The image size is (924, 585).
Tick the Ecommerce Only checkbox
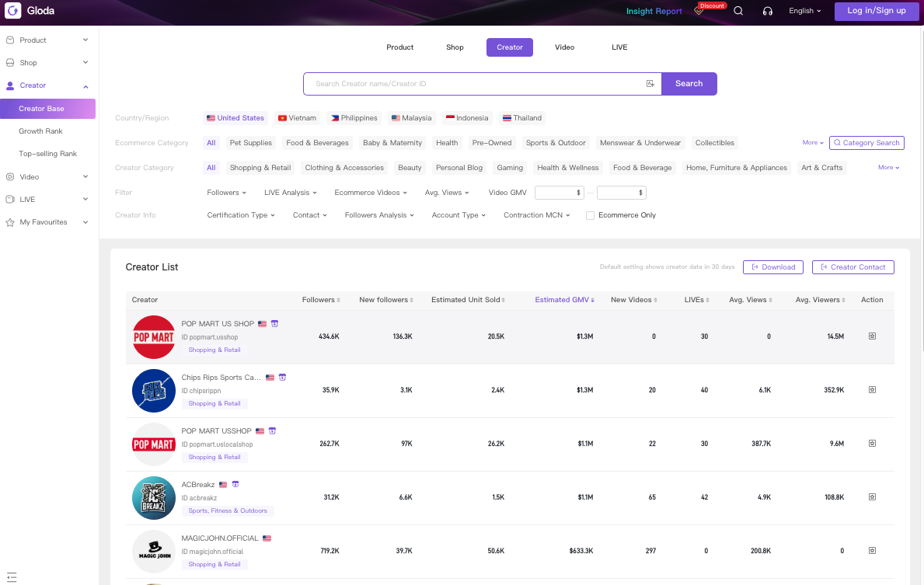[x=590, y=216]
